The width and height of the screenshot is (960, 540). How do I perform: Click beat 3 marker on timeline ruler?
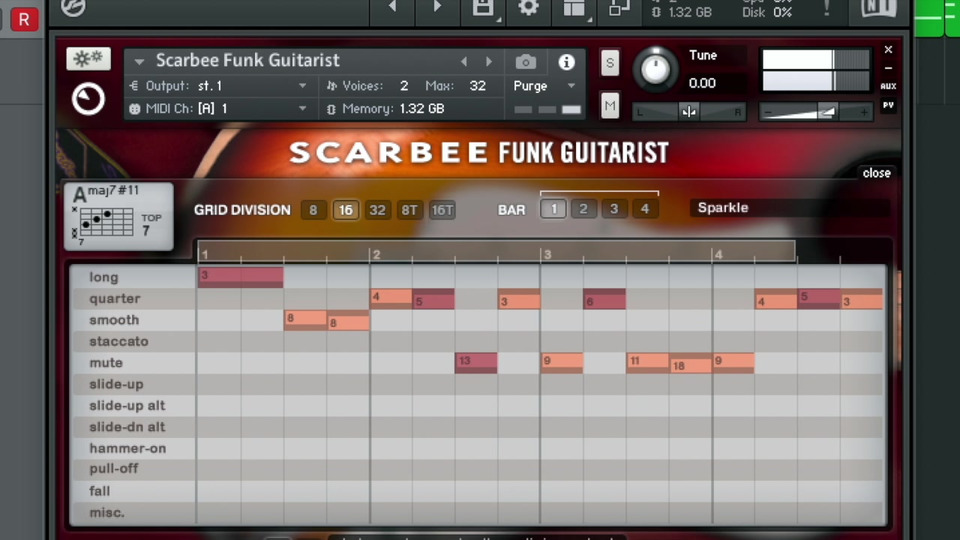coord(547,254)
